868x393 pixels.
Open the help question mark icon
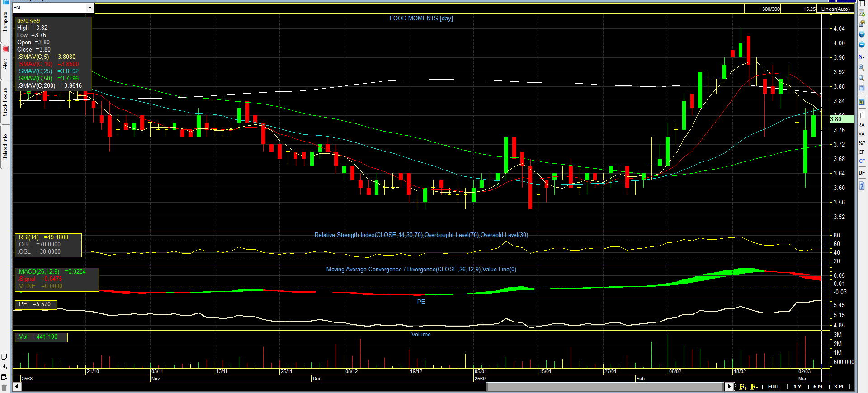pos(862,186)
